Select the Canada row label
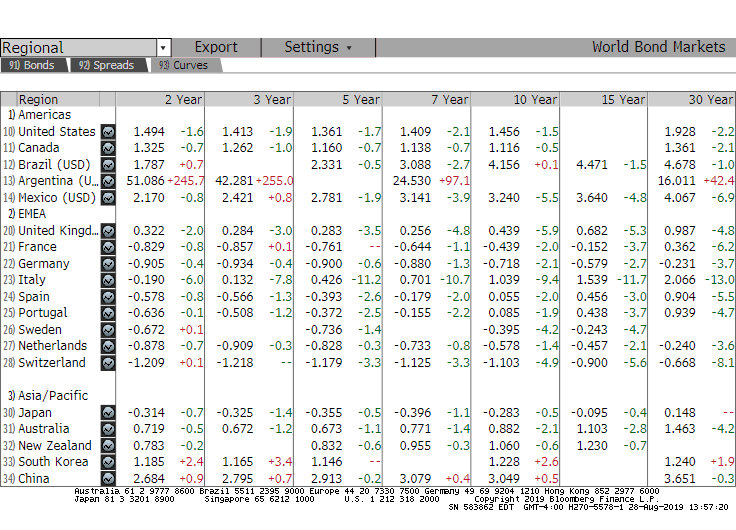The image size is (736, 530). tap(38, 148)
